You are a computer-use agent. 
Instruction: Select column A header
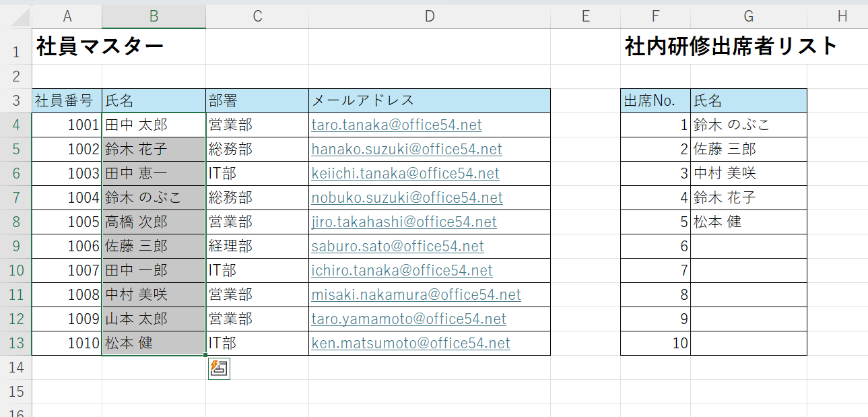click(67, 17)
